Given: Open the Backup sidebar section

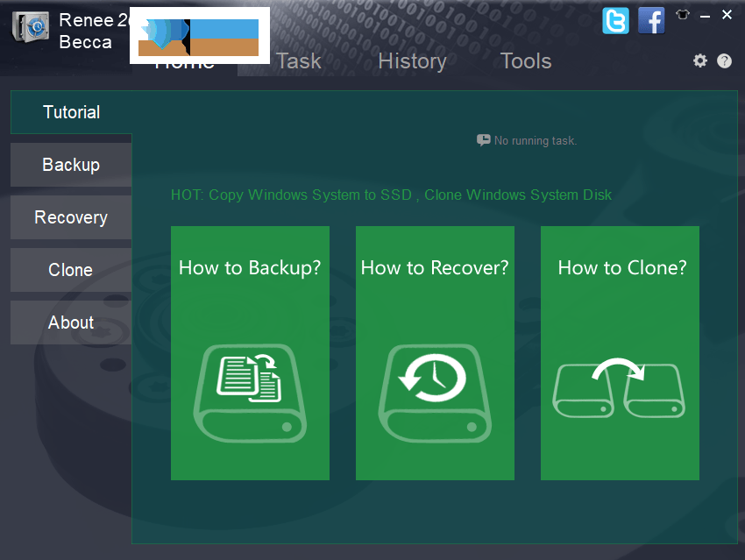Looking at the screenshot, I should [71, 165].
